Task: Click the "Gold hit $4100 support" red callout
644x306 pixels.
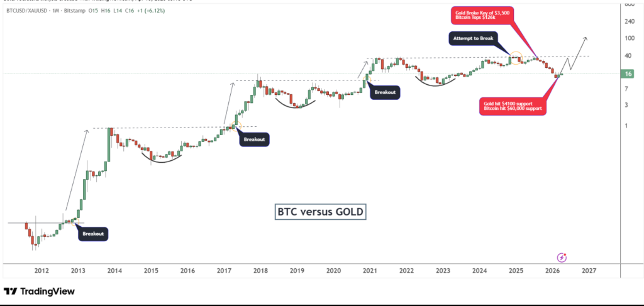Action: [513, 106]
